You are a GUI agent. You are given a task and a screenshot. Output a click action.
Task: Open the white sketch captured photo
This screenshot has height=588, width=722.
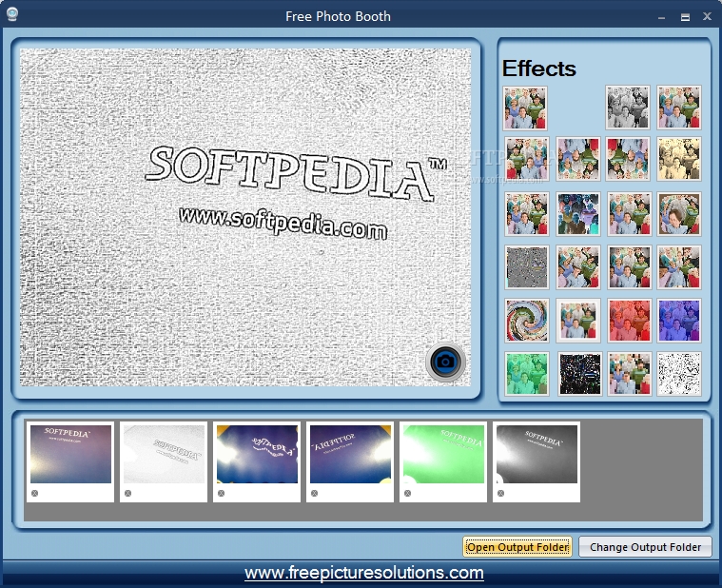tap(164, 454)
